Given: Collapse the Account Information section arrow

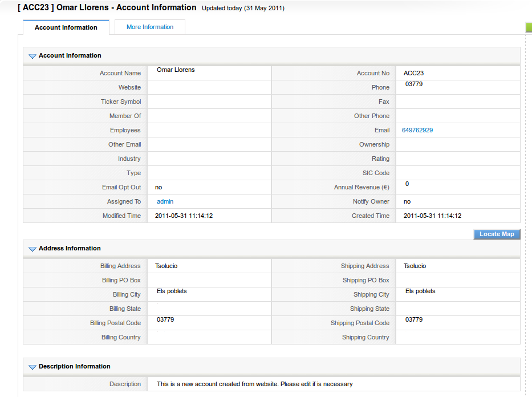Looking at the screenshot, I should tap(33, 56).
